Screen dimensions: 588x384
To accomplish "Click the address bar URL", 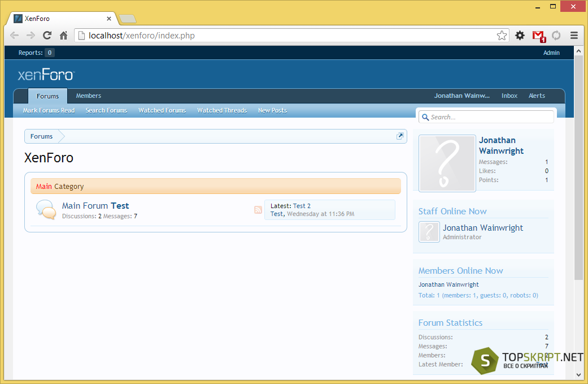I will pos(141,36).
